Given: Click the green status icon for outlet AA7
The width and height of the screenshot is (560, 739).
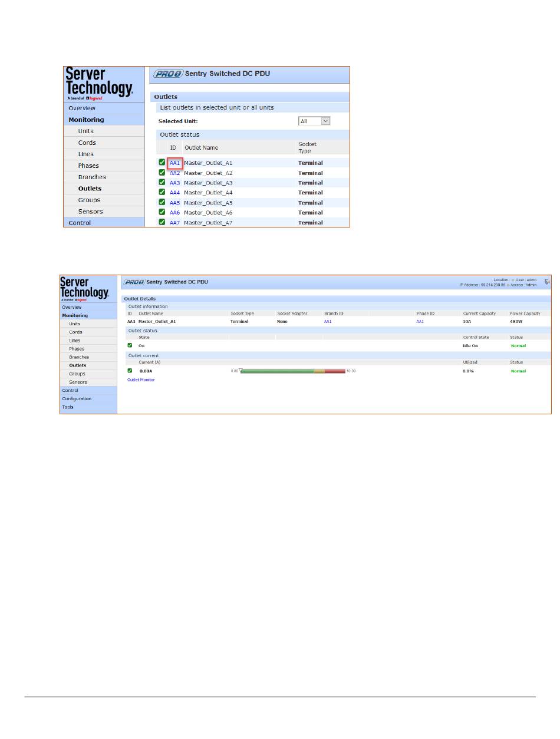Looking at the screenshot, I should pyautogui.click(x=162, y=222).
